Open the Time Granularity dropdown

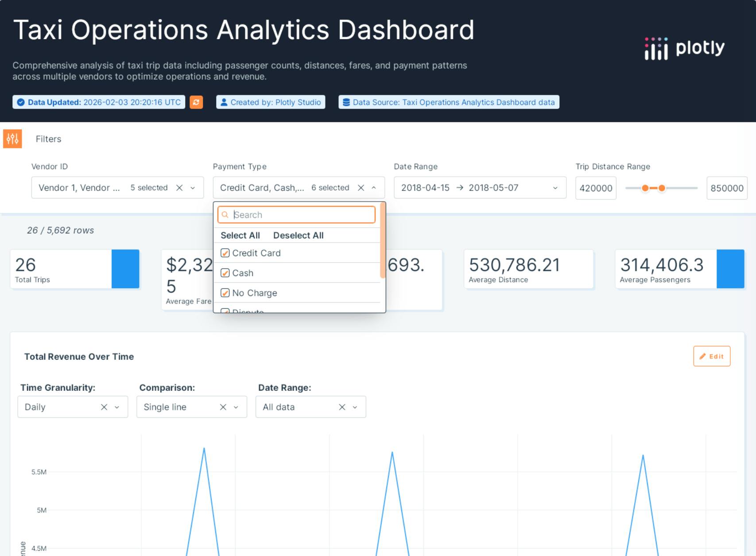click(116, 407)
